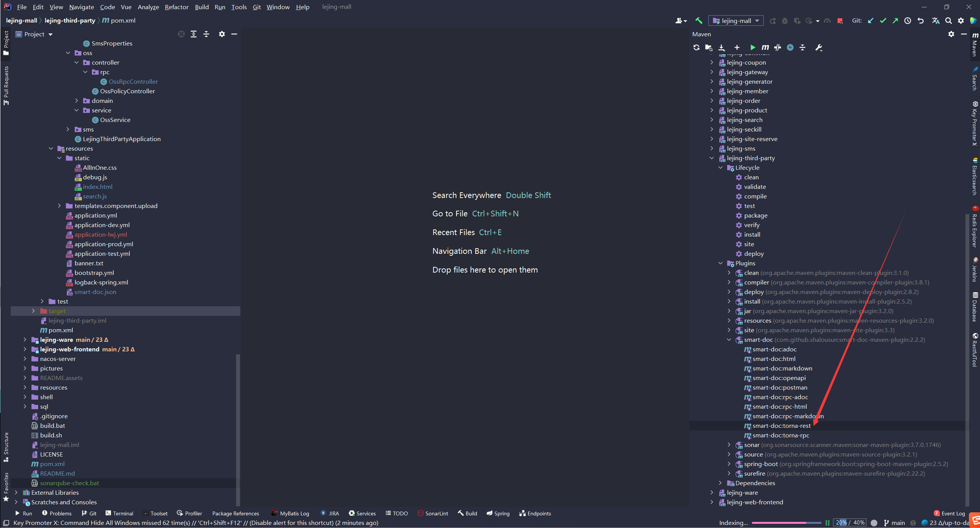Open the Refactor menu
Image resolution: width=980 pixels, height=528 pixels.
pos(176,7)
